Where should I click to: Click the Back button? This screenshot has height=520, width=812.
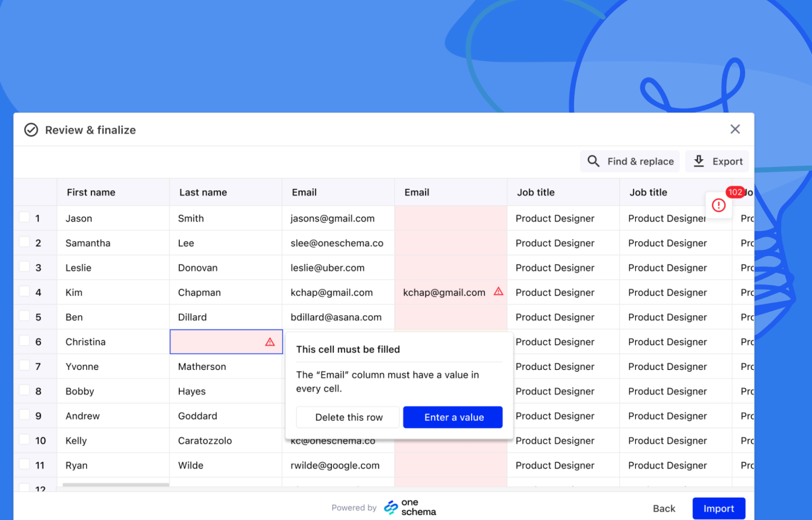[x=664, y=508]
